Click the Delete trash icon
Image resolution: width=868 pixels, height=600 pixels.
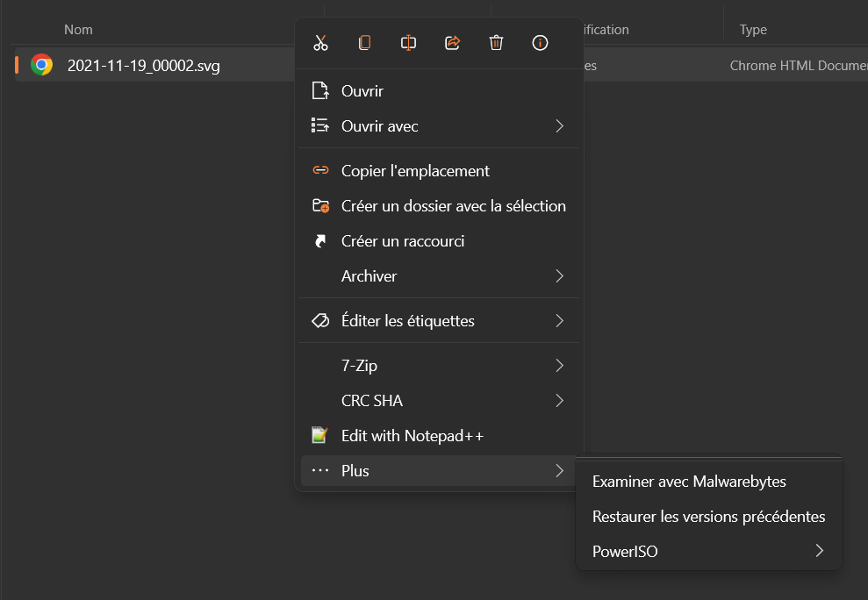coord(496,42)
